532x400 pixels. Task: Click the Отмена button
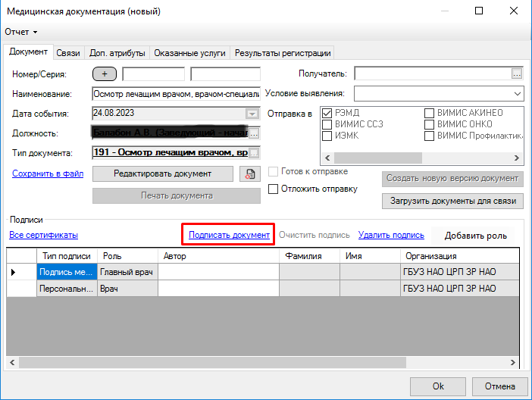pos(499,386)
